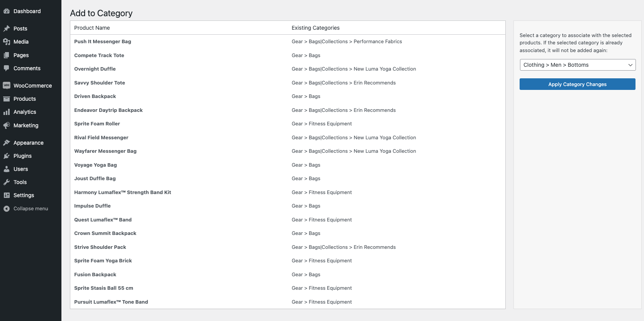
Task: Click the Pages document icon
Action: 7,55
